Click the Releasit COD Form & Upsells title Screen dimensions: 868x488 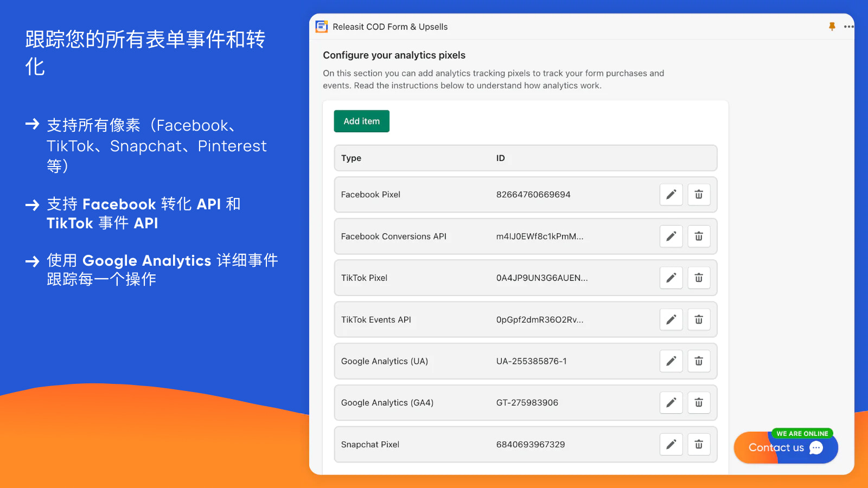[x=390, y=27]
